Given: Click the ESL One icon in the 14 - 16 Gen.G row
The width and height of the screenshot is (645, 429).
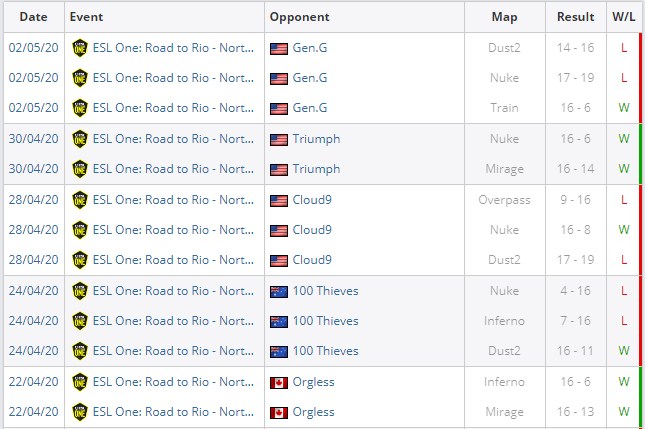Looking at the screenshot, I should tap(80, 48).
